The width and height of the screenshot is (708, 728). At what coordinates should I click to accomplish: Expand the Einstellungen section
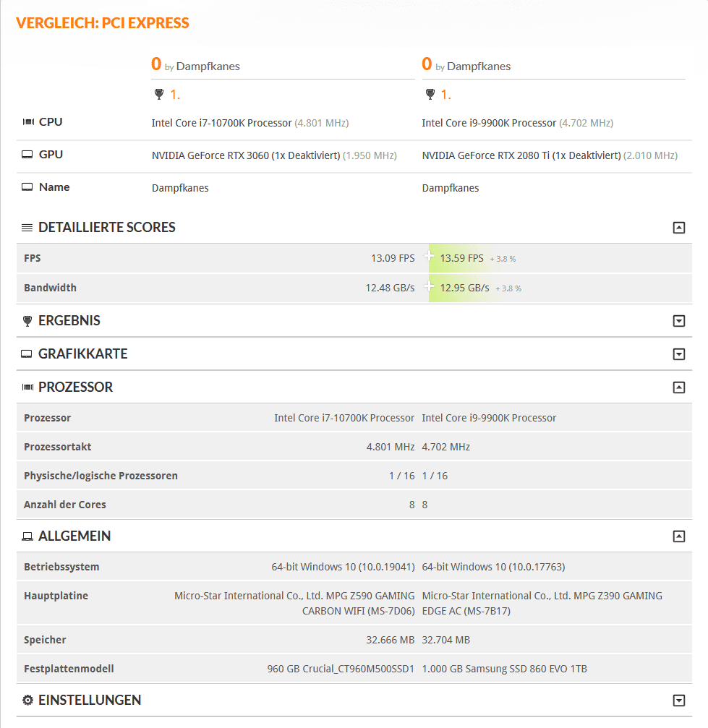pyautogui.click(x=679, y=700)
